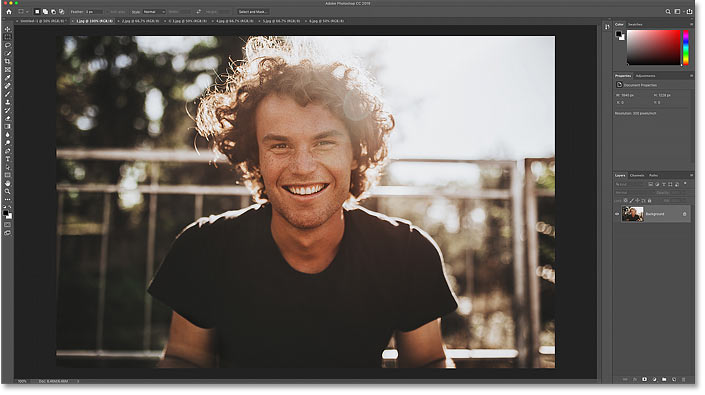Screen dimensions: 705x395
Task: Select the Clone Stamp tool
Action: (7, 102)
